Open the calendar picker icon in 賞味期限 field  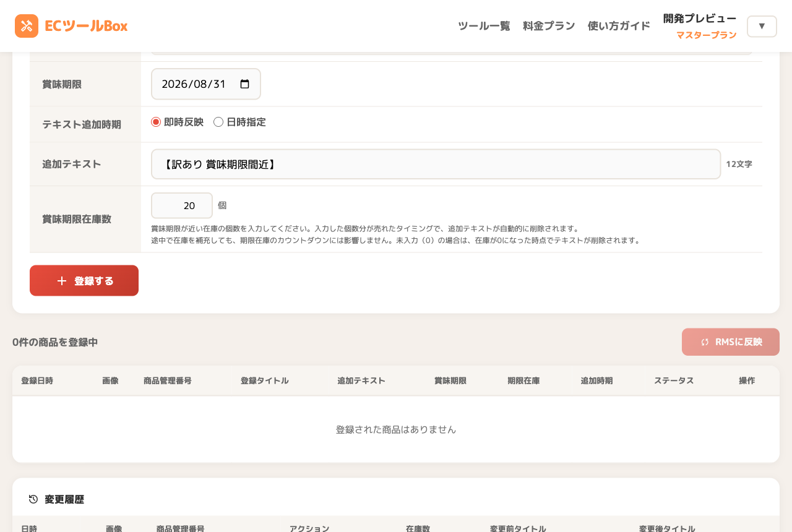coord(244,84)
